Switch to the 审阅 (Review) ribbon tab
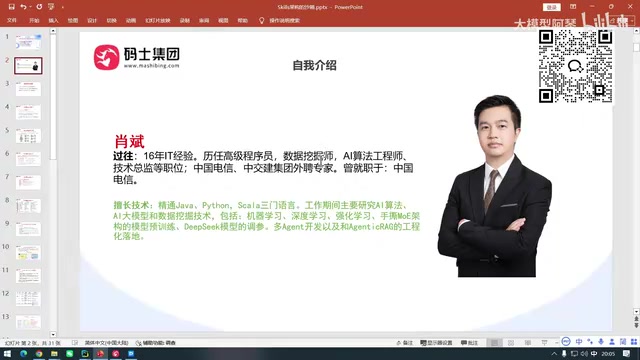Image resolution: width=640 pixels, height=360 pixels. tap(204, 20)
